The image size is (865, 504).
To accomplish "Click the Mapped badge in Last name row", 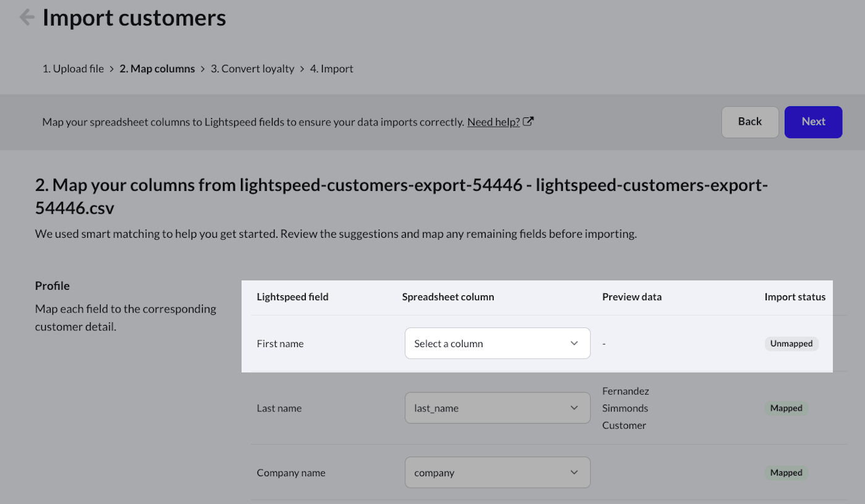I will coord(786,408).
